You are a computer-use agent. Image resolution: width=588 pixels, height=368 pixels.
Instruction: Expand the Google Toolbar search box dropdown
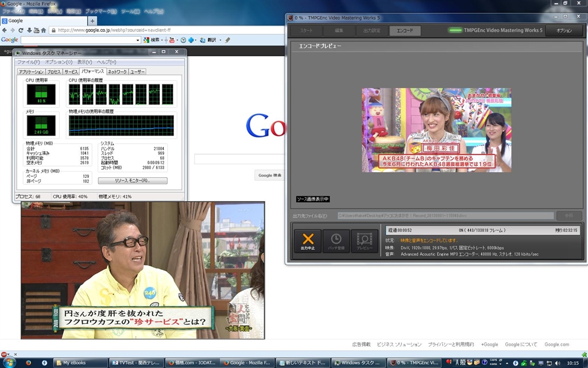pyautogui.click(x=138, y=40)
